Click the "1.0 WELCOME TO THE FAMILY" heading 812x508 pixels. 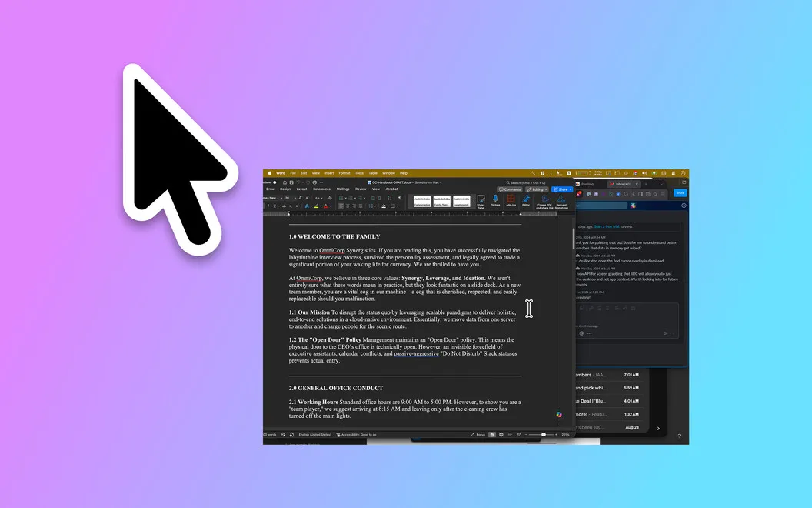coord(334,236)
